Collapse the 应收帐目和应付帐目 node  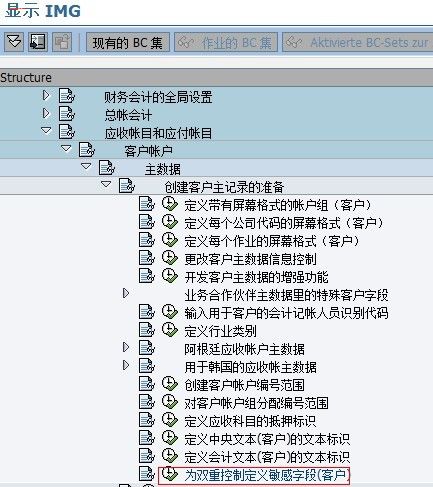point(46,131)
